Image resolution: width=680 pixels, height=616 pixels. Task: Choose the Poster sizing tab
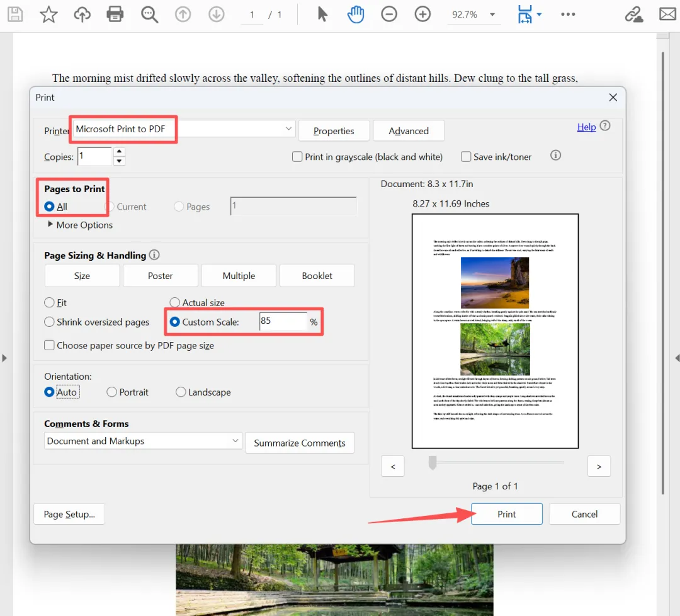pyautogui.click(x=161, y=276)
